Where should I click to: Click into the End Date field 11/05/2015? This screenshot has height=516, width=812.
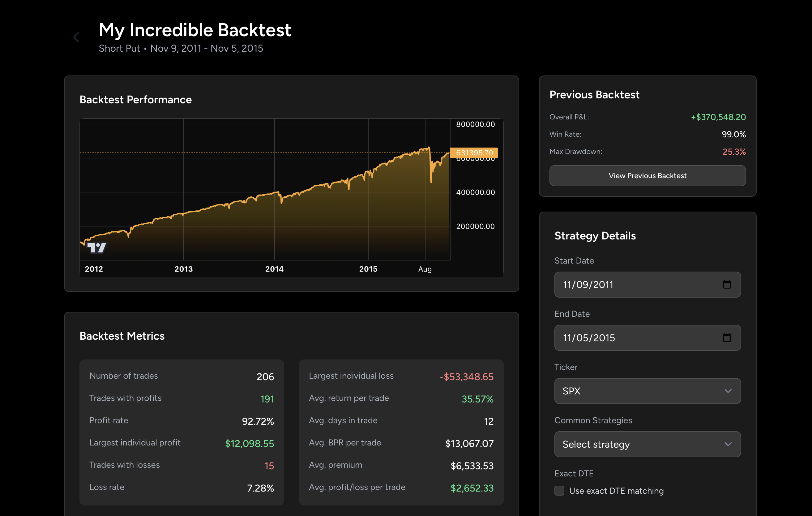(647, 338)
